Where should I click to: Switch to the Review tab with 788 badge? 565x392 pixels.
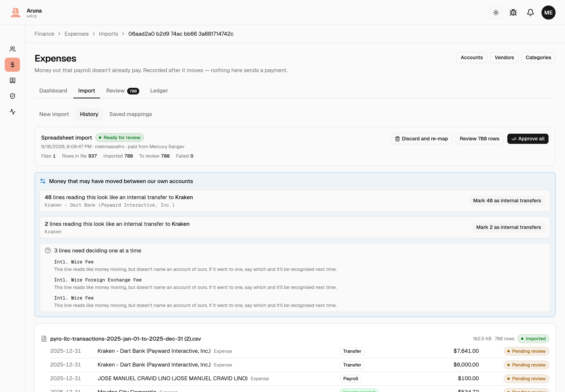[122, 91]
